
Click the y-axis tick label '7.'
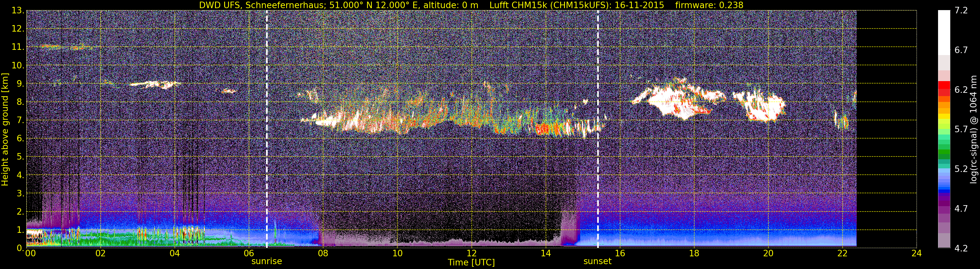click(20, 120)
